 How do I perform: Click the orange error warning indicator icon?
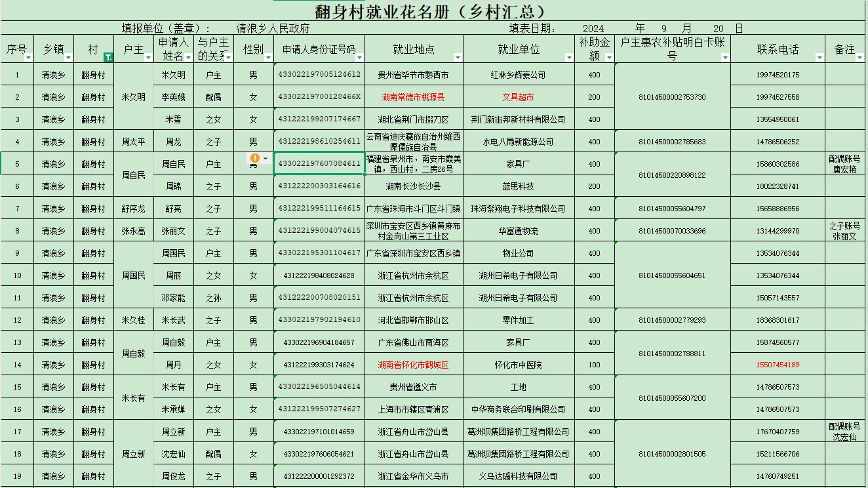click(254, 158)
